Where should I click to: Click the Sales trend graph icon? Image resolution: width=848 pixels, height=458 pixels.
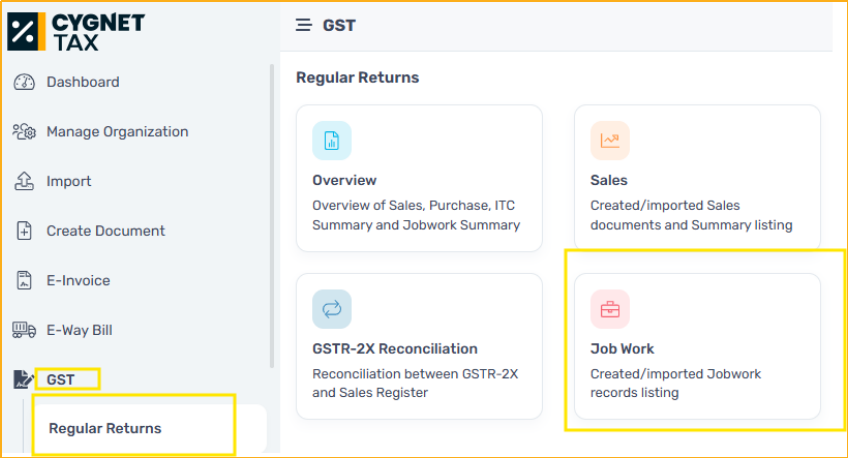click(x=610, y=141)
